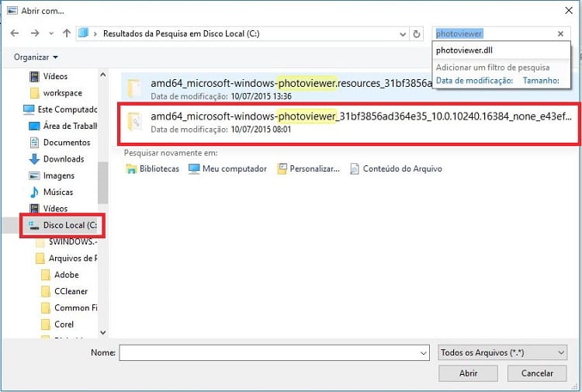Select Disco Local (C:) in sidebar
Image resolution: width=582 pixels, height=392 pixels.
[x=62, y=225]
